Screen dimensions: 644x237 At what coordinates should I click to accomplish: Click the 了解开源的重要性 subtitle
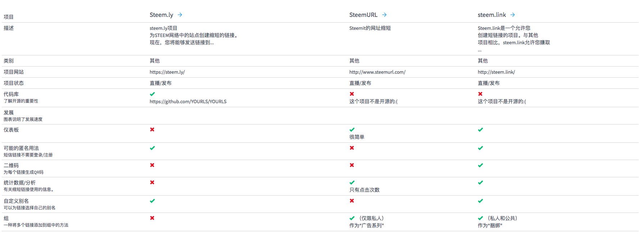pos(21,101)
